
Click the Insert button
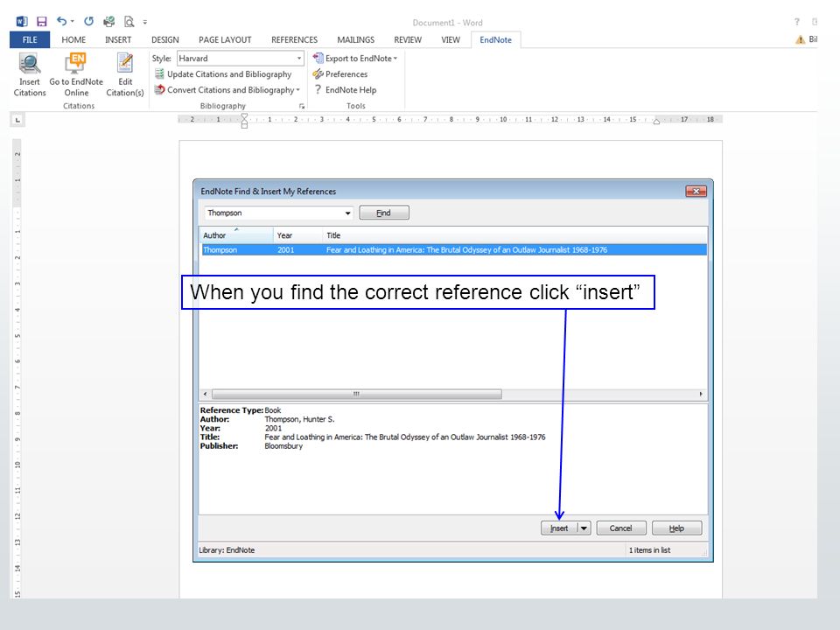click(559, 528)
